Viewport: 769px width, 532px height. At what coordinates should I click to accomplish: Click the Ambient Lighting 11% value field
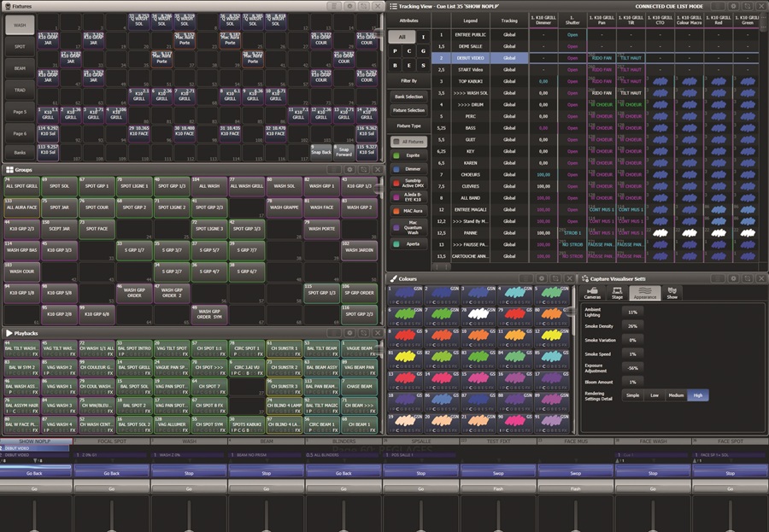632,313
